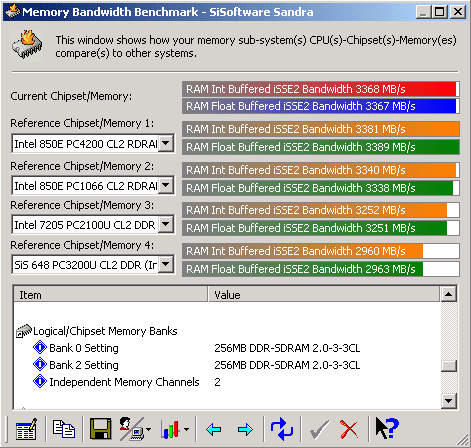Expand Reference Chipset/Memory 1 dropdown
Screen dimensions: 471x448
point(166,144)
